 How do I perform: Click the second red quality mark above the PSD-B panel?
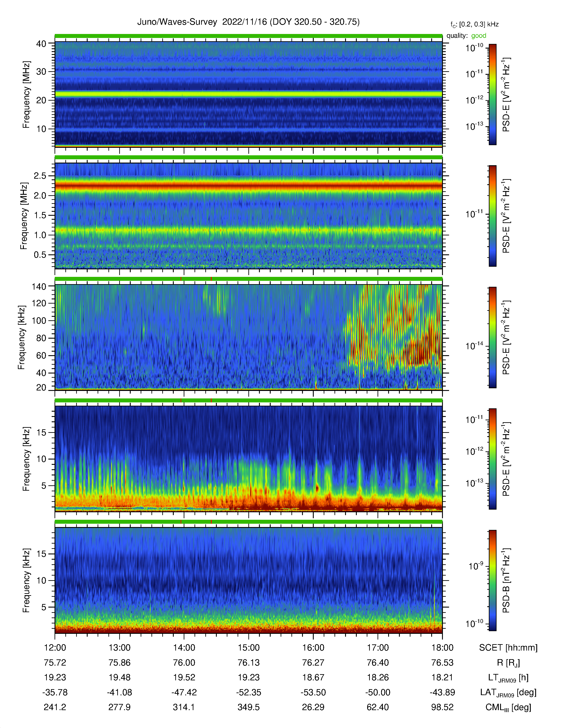[211, 522]
